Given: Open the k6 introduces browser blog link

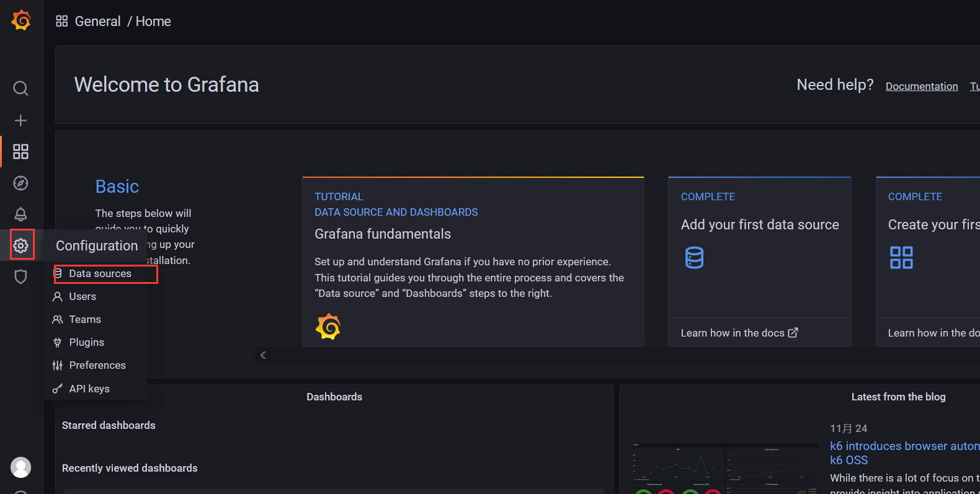Looking at the screenshot, I should click(x=905, y=453).
